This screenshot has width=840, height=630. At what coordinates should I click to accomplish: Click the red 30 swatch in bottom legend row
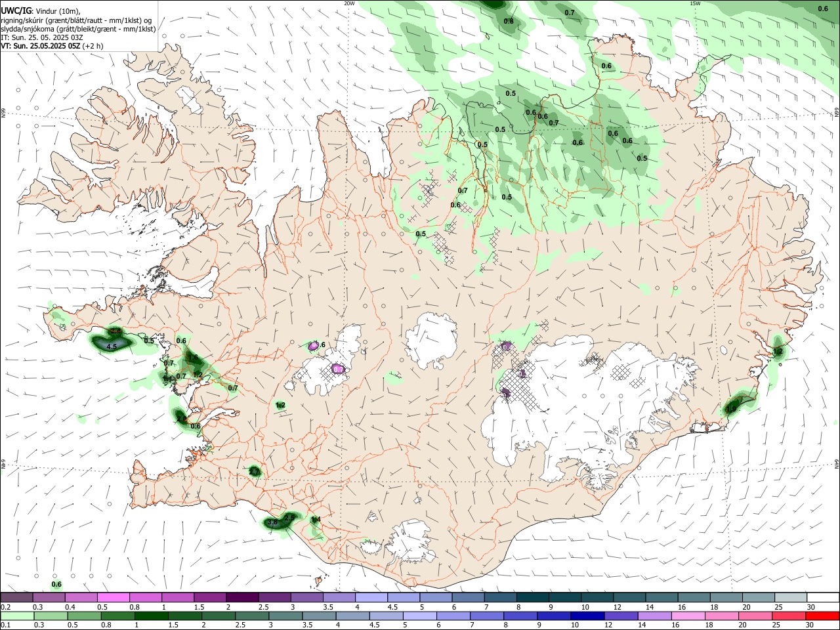822,616
